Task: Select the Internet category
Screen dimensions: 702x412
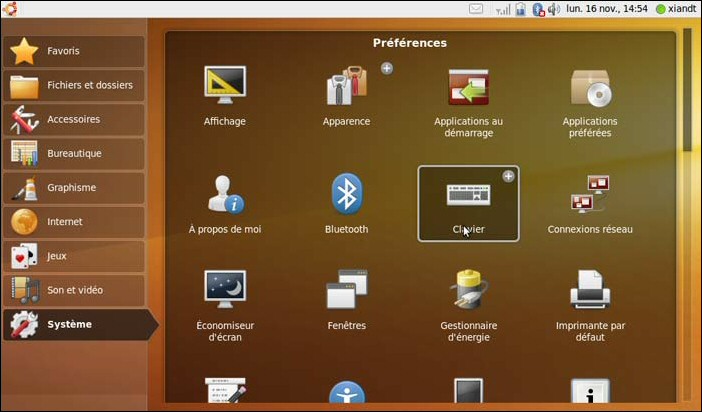Action: (x=74, y=222)
